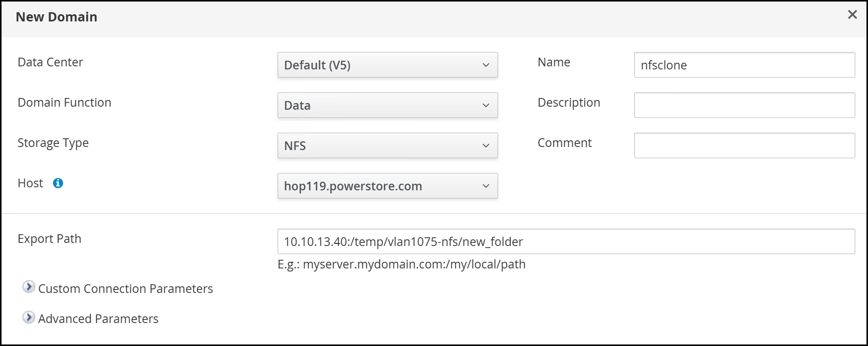Open the Host dropdown
868x346 pixels.
click(387, 186)
